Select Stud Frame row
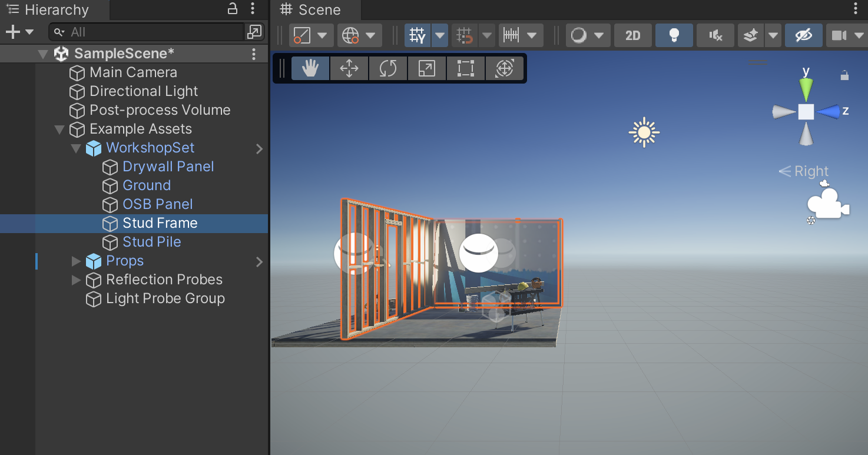Image resolution: width=868 pixels, height=455 pixels. pos(134,223)
